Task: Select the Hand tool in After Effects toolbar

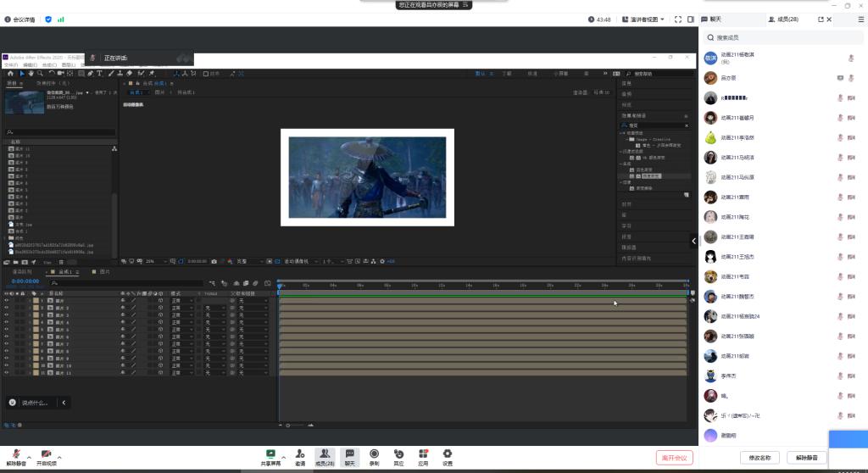Action: pos(32,74)
